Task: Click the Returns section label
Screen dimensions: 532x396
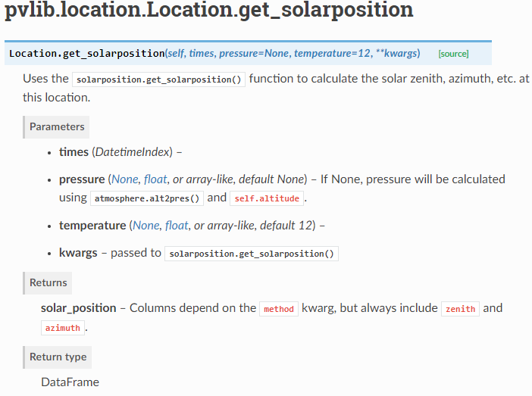Action: pyautogui.click(x=49, y=282)
